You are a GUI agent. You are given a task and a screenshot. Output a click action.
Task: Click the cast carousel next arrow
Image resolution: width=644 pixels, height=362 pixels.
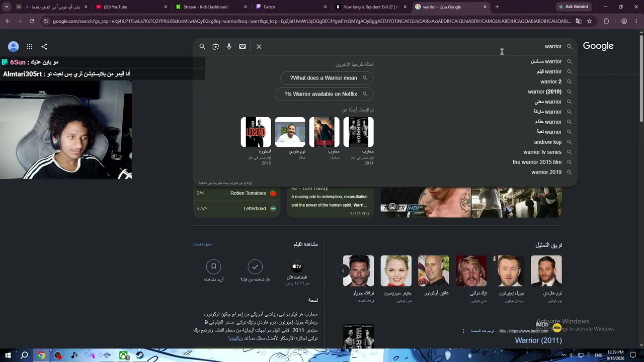[343, 271]
